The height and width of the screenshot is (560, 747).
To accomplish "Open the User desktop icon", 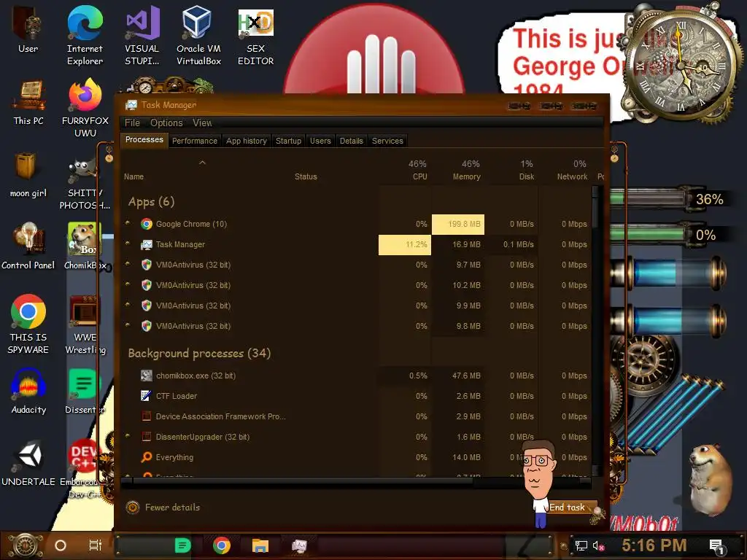I will [28, 29].
